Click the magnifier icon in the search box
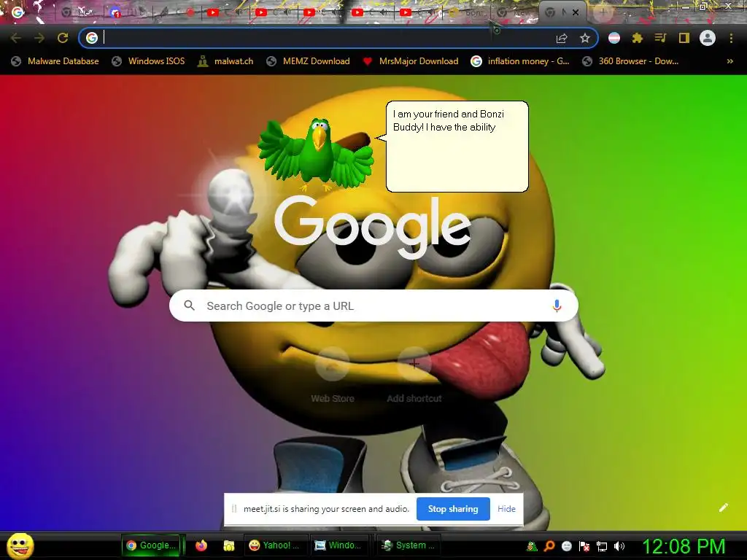Viewport: 747px width, 560px height. pyautogui.click(x=189, y=306)
